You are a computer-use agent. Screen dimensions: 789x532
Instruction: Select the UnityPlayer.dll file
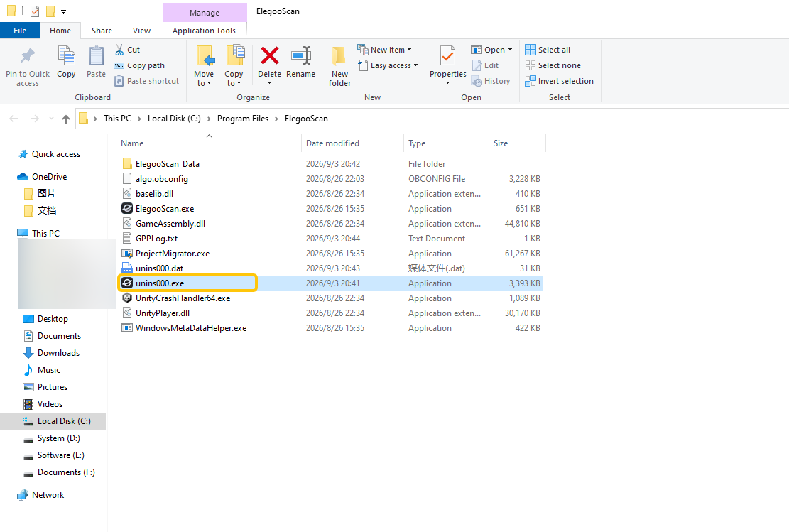coord(163,313)
